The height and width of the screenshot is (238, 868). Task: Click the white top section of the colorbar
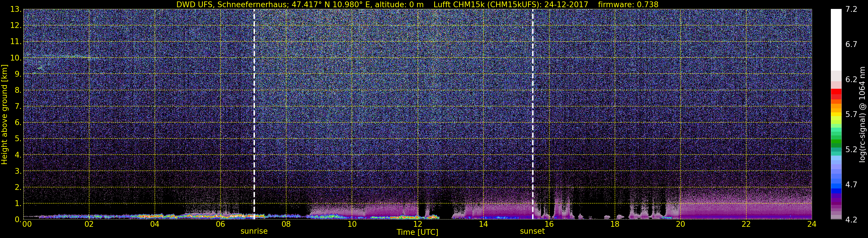836,40
